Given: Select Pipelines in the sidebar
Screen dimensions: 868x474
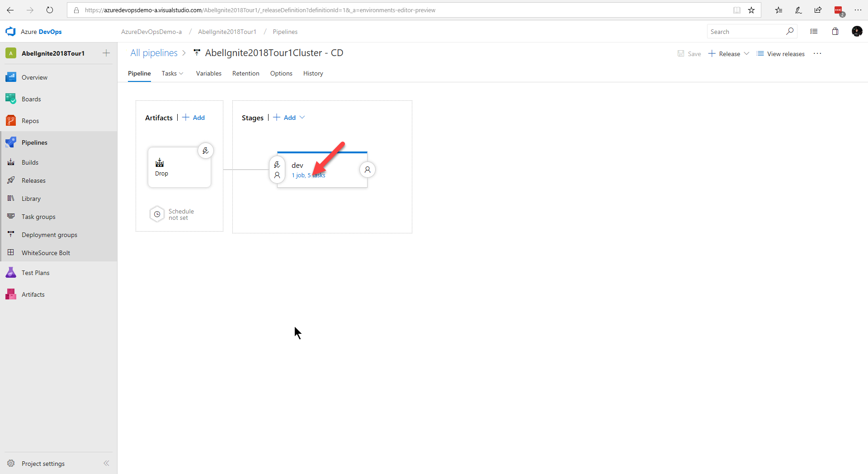Looking at the screenshot, I should pyautogui.click(x=34, y=142).
